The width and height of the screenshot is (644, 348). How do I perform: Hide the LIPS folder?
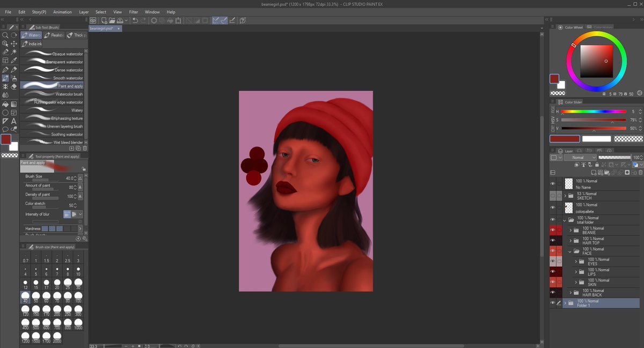tap(553, 272)
